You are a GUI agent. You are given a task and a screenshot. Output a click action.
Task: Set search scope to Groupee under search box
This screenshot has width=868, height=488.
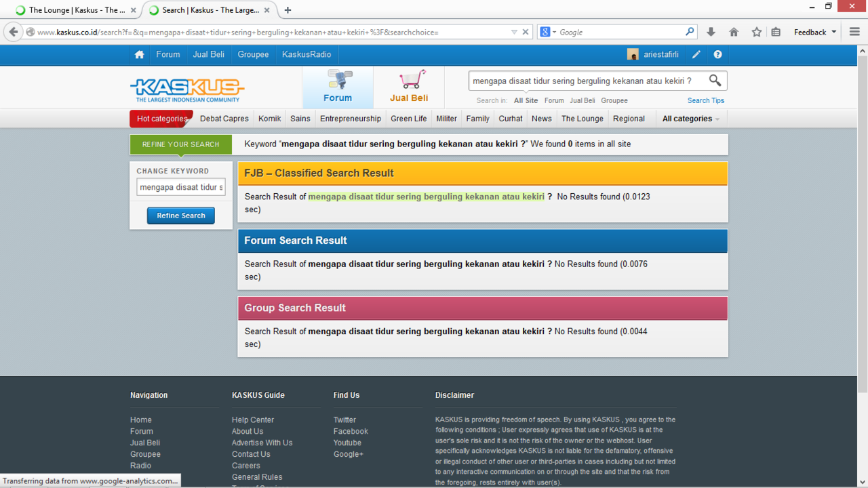614,100
